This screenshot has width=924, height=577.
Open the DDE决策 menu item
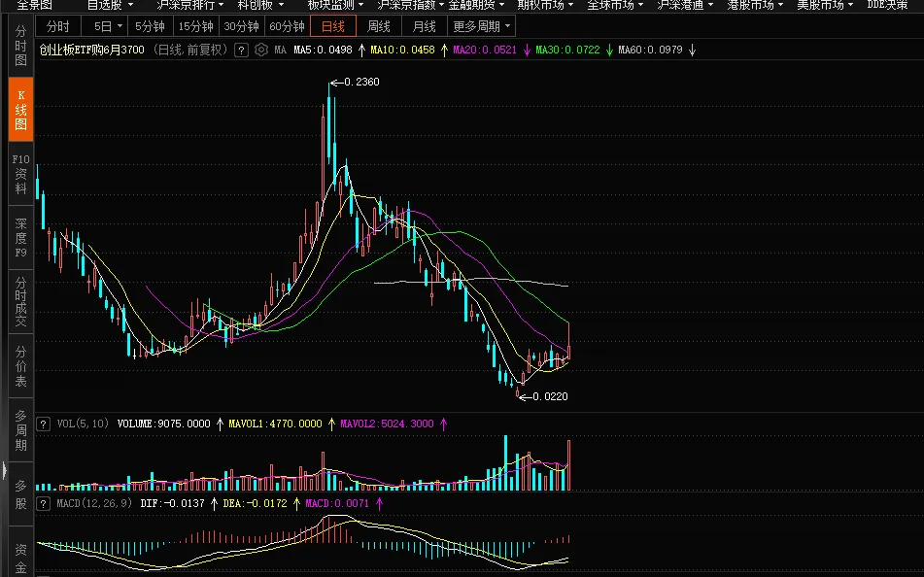click(887, 5)
